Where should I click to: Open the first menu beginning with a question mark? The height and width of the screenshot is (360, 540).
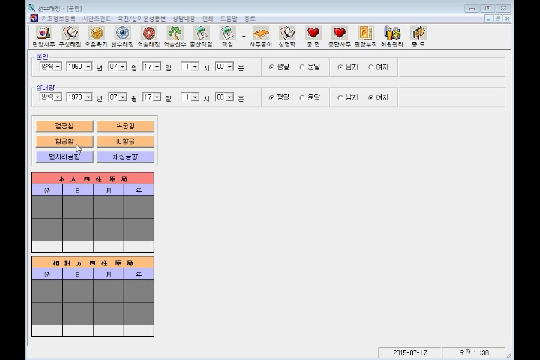[x=58, y=19]
